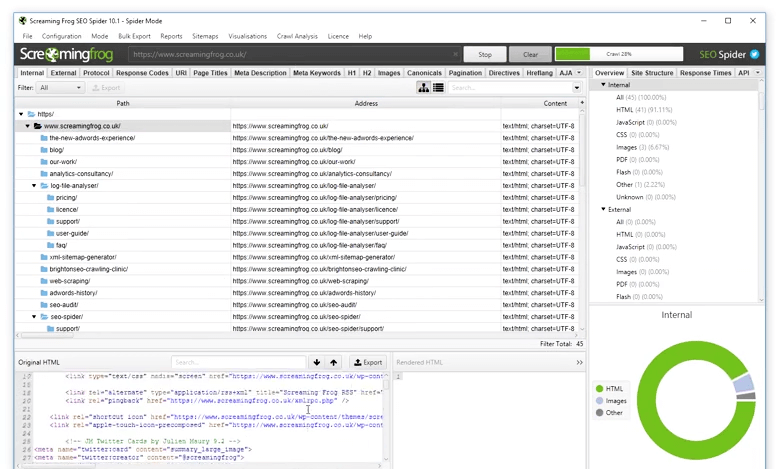Viewport: 780px width, 469px height.
Task: Open the Sitemaps menu
Action: [x=205, y=36]
